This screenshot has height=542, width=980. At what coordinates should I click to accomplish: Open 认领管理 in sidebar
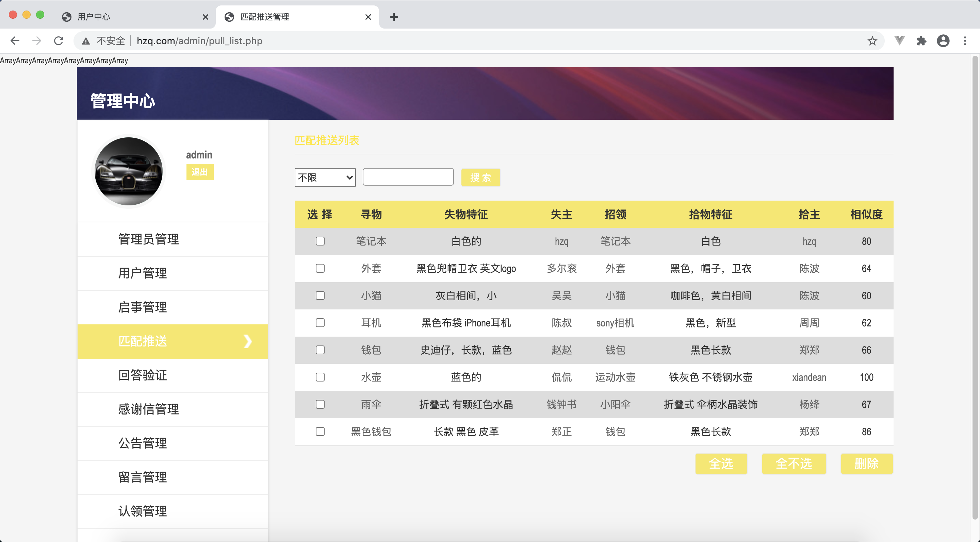173,511
